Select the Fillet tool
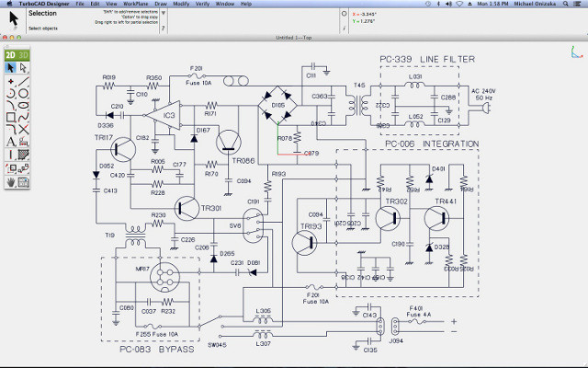 [x=10, y=129]
